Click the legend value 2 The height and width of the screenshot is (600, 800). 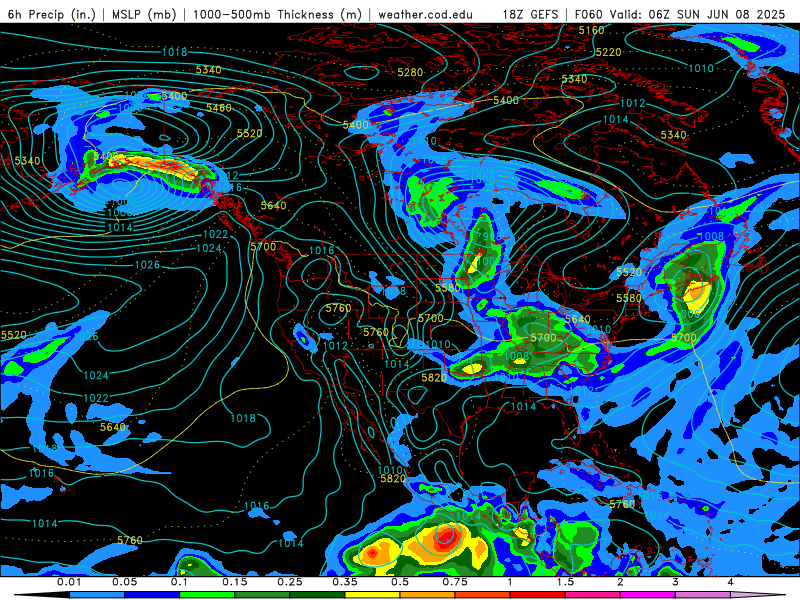[x=620, y=582]
